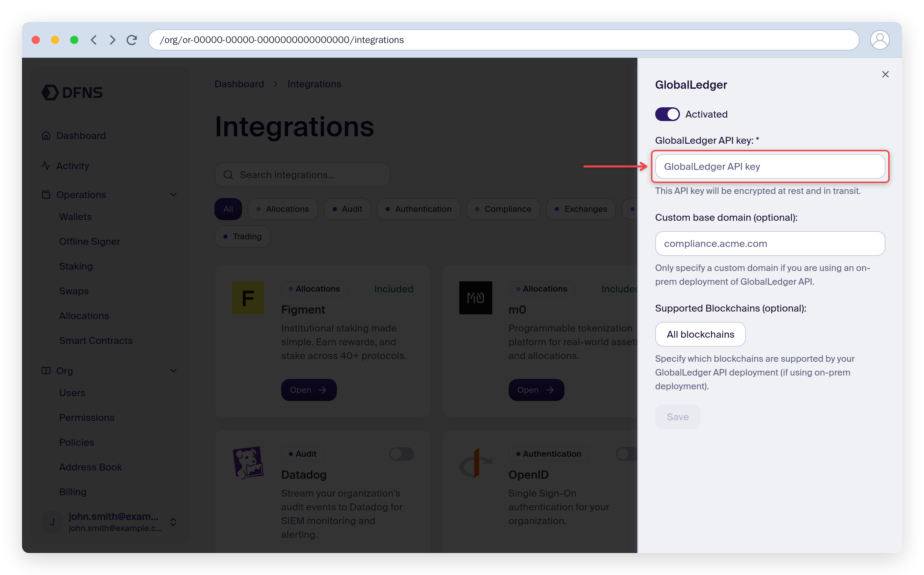Go to Dashboard breadcrumb link
The height and width of the screenshot is (575, 924).
(239, 84)
